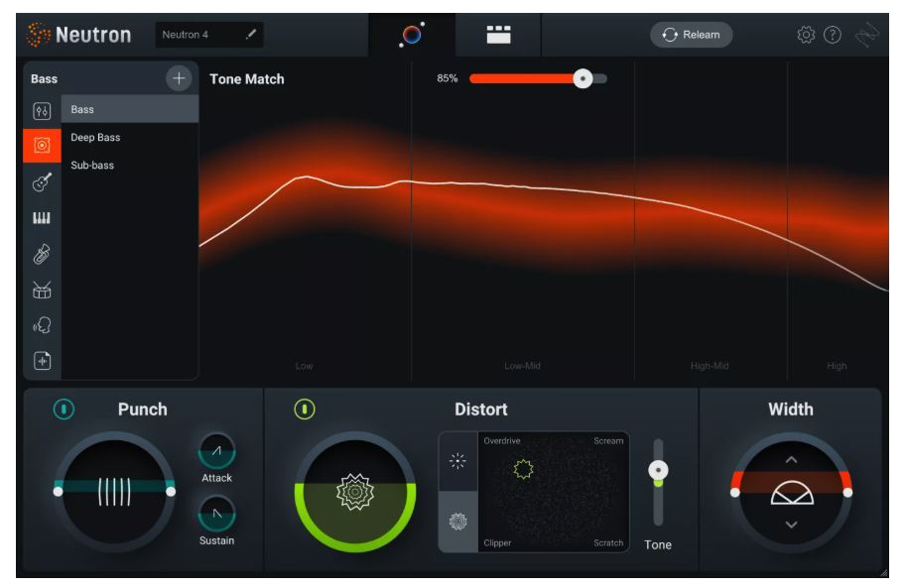
Task: Open the Assistant view orb icon
Action: click(x=412, y=35)
